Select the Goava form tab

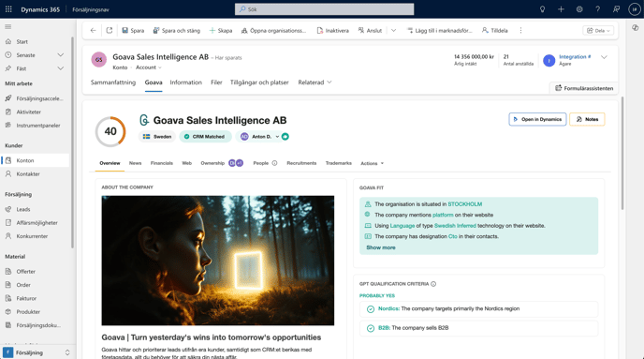[x=154, y=82]
